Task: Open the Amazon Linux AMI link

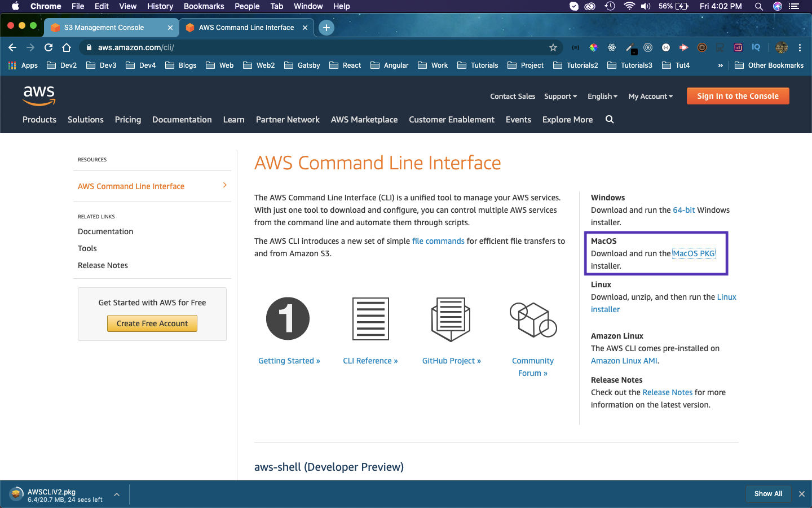Action: (624, 361)
